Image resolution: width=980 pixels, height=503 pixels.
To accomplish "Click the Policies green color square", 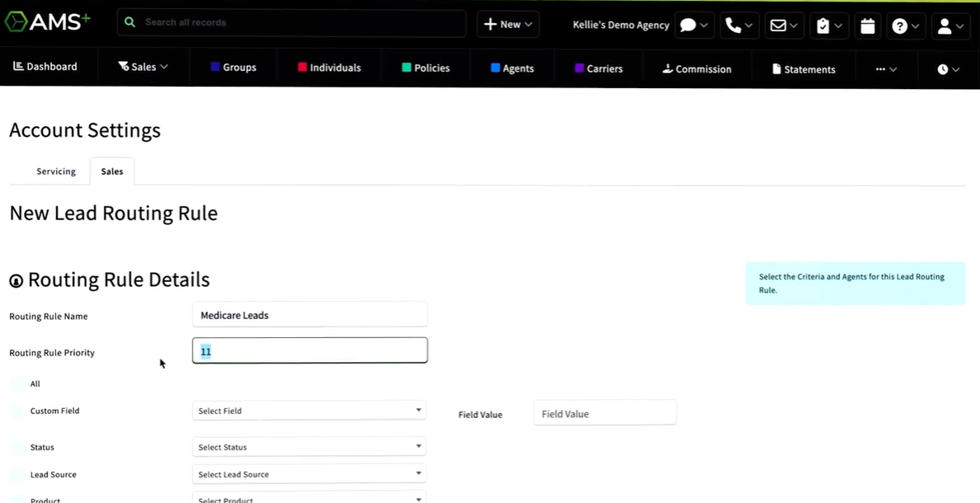I will (406, 67).
